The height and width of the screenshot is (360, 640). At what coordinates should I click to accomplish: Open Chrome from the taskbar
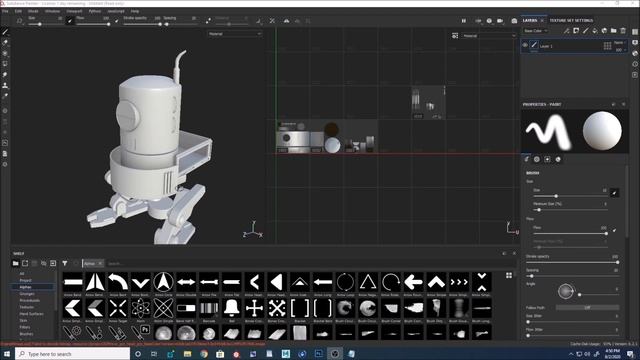click(204, 354)
